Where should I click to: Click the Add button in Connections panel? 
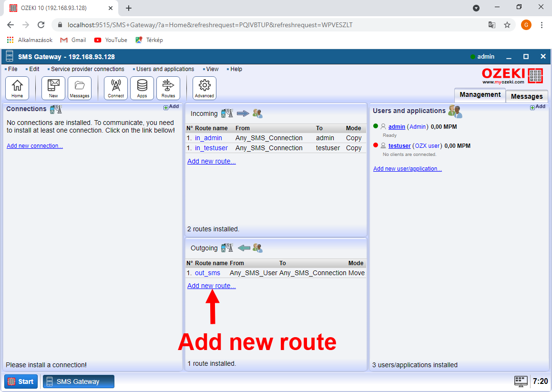[x=171, y=107]
